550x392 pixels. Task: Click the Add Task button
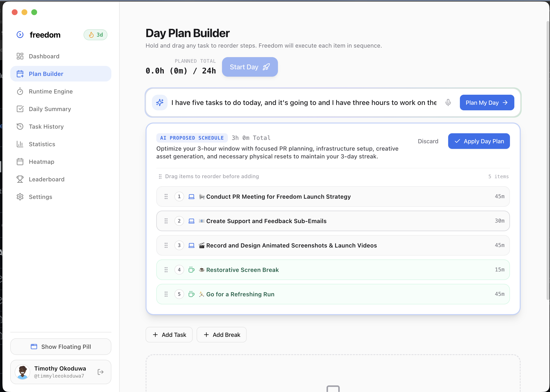click(x=169, y=335)
